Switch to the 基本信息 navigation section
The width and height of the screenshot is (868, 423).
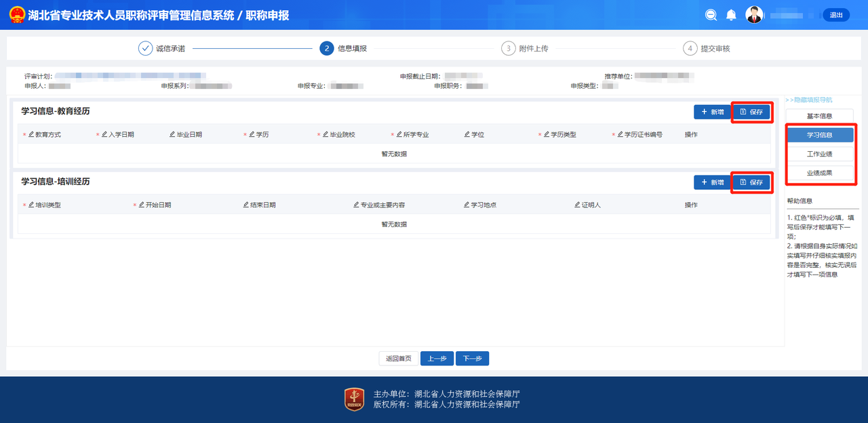coord(820,115)
